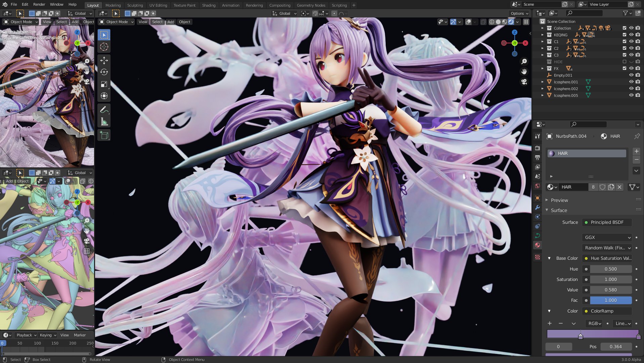The image size is (644, 363).
Task: Open the Modifier properties wrench tab
Action: click(538, 207)
